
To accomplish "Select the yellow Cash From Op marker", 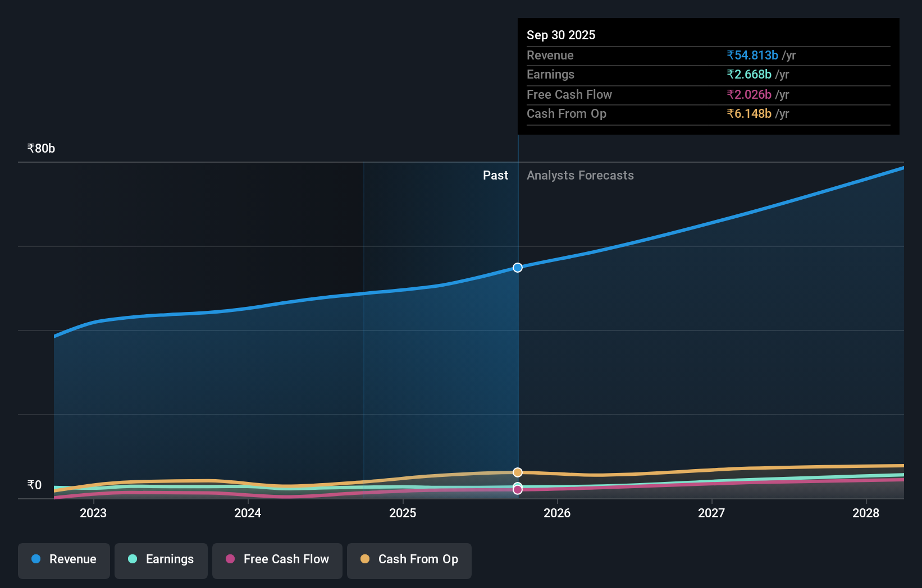I will (x=517, y=472).
